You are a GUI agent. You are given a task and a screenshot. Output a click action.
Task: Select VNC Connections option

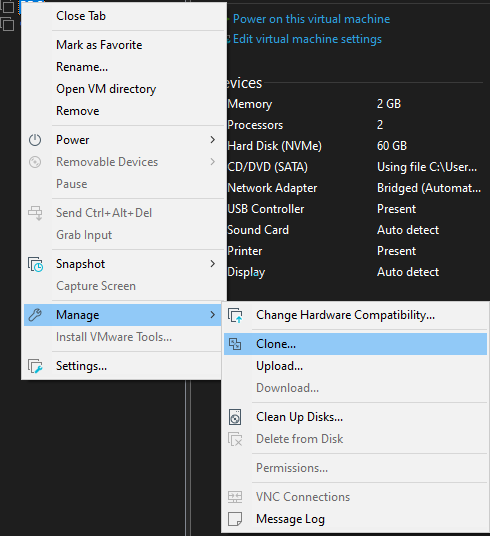[x=355, y=497]
